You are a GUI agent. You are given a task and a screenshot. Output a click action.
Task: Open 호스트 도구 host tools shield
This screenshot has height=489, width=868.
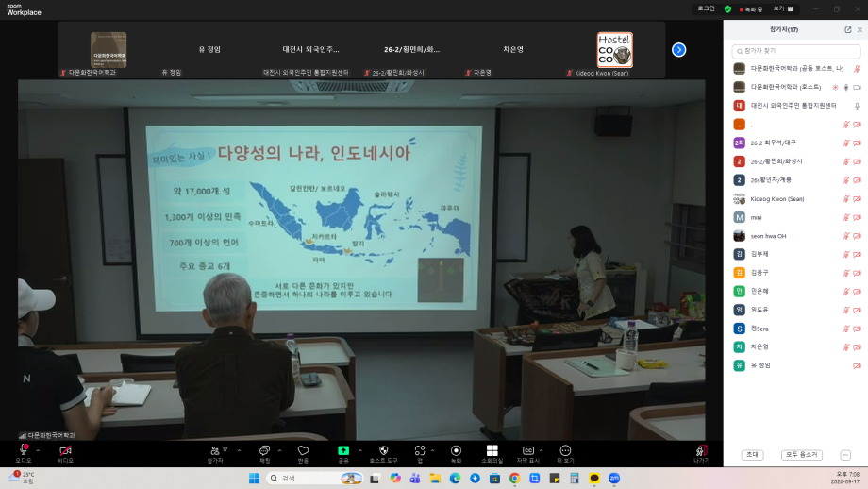[383, 453]
